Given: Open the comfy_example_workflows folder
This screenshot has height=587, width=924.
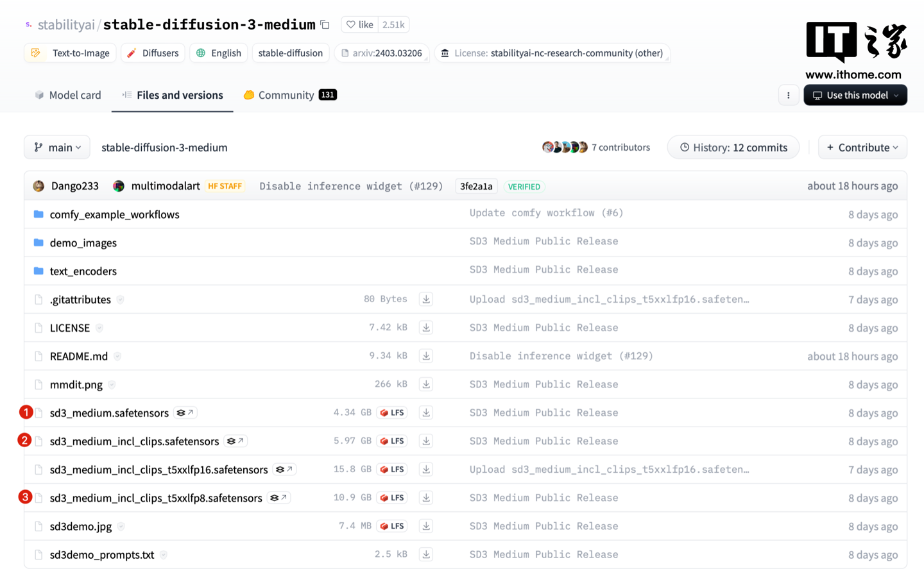Looking at the screenshot, I should [x=114, y=214].
